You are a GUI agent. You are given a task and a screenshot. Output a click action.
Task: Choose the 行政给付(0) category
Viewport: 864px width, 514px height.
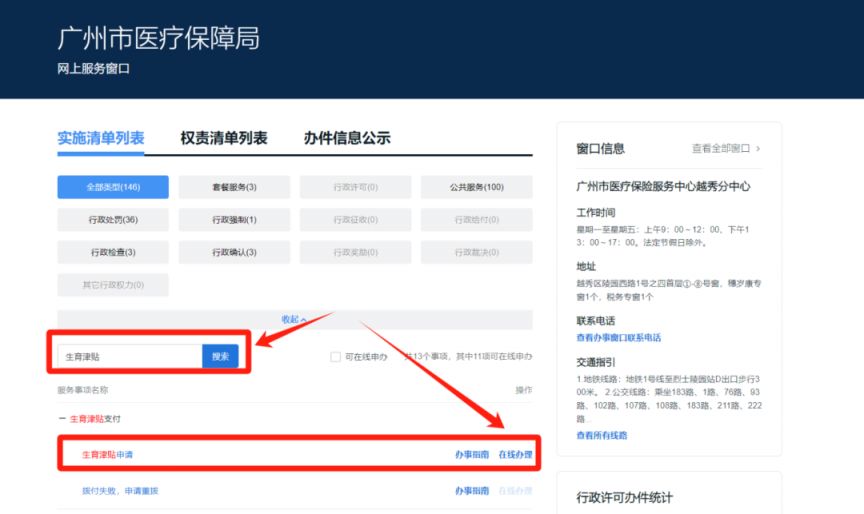477,220
